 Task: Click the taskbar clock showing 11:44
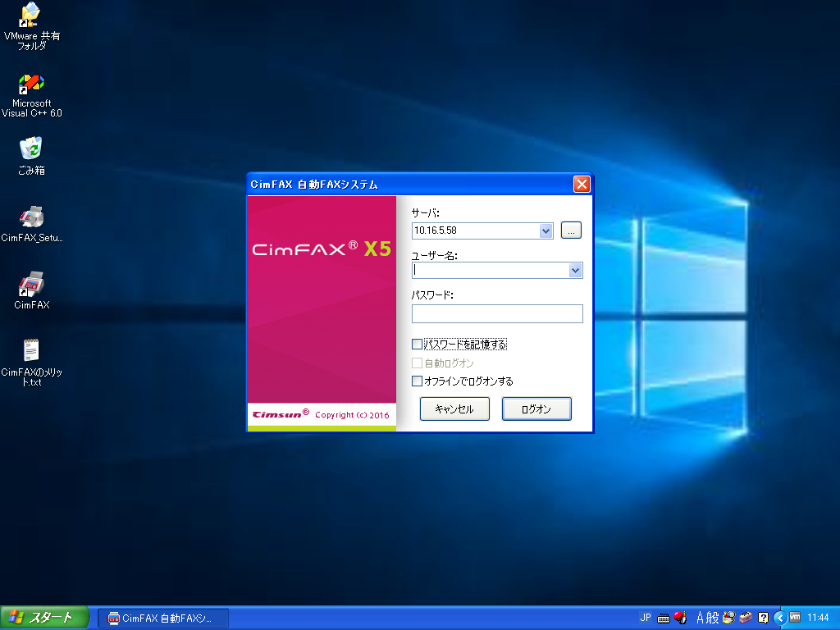[x=818, y=618]
